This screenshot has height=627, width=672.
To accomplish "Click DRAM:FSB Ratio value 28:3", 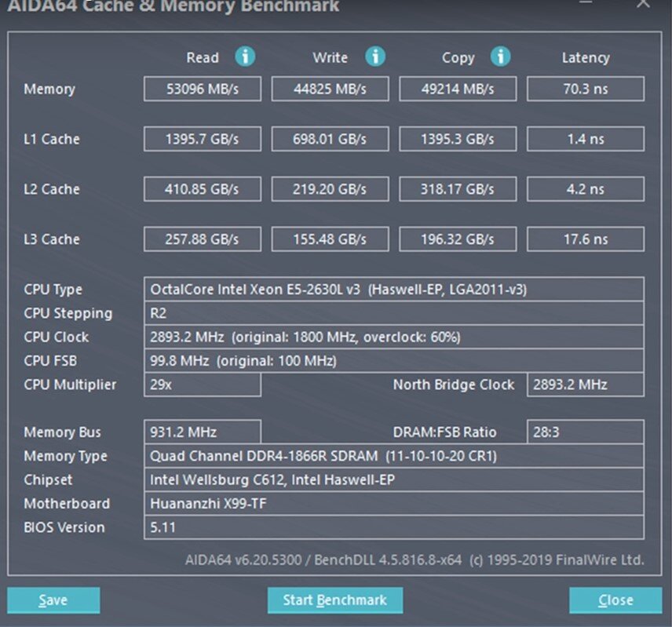I will tap(586, 432).
